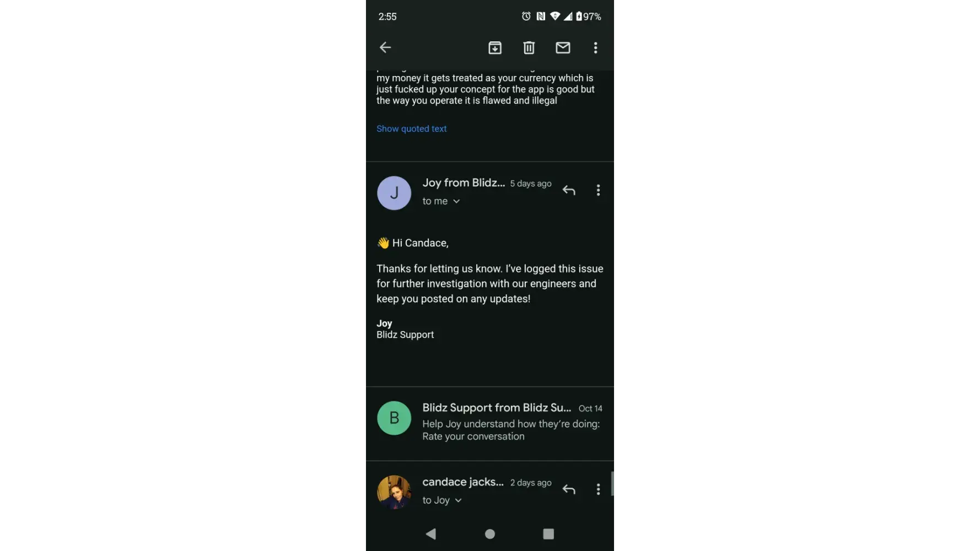
Task: Click the email thread scrollbar handle
Action: coord(614,484)
